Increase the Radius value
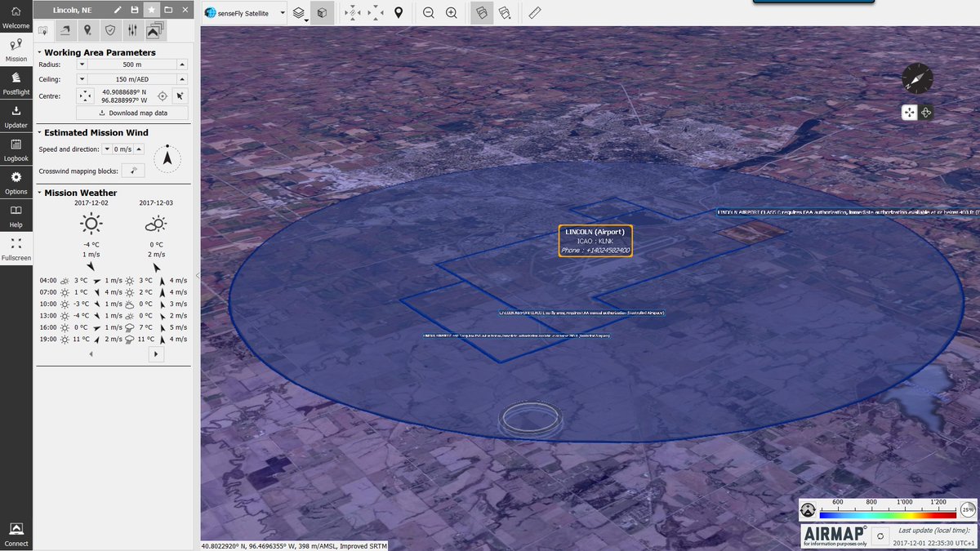This screenshot has width=980, height=551. pos(182,65)
